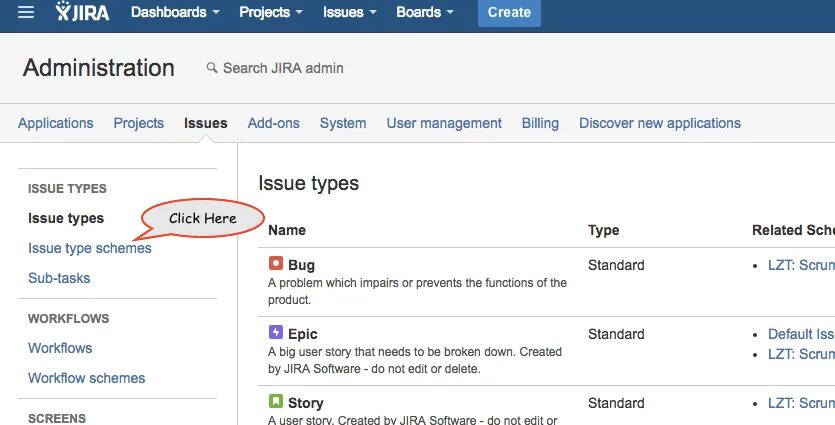Open the Projects dropdown in top bar

click(x=271, y=12)
